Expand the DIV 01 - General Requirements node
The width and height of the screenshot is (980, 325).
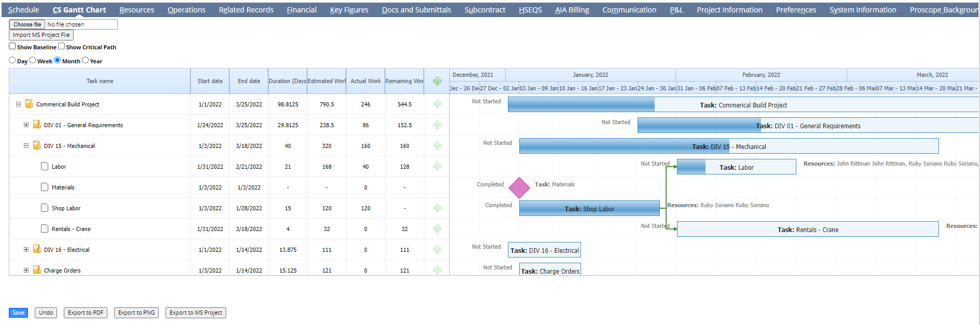click(26, 125)
